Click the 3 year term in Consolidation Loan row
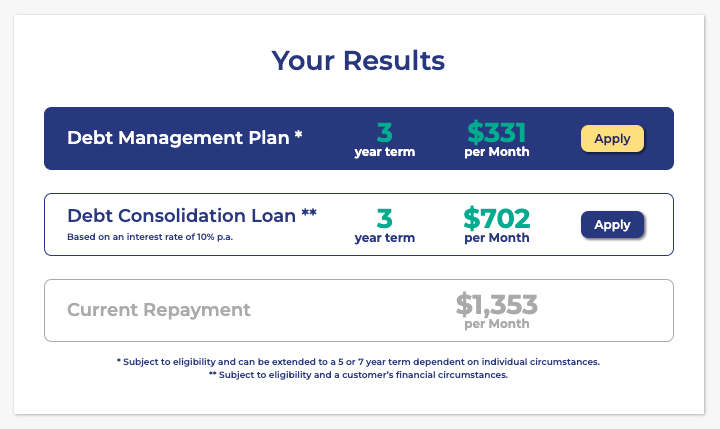The width and height of the screenshot is (720, 429). coord(384,224)
